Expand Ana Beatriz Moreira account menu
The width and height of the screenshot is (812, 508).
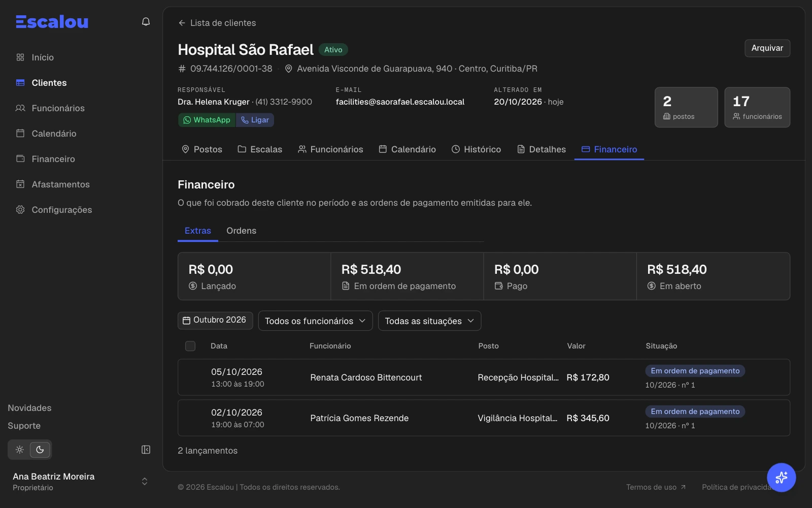(145, 482)
